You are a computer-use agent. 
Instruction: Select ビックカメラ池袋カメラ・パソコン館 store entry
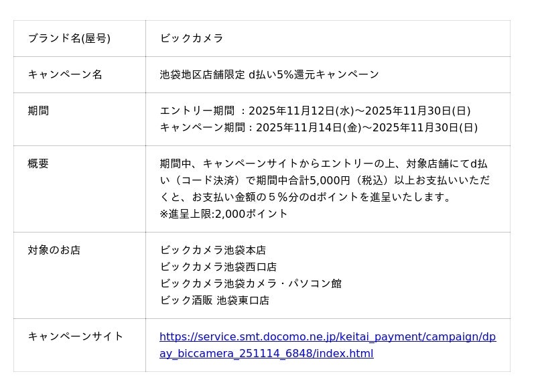251,283
